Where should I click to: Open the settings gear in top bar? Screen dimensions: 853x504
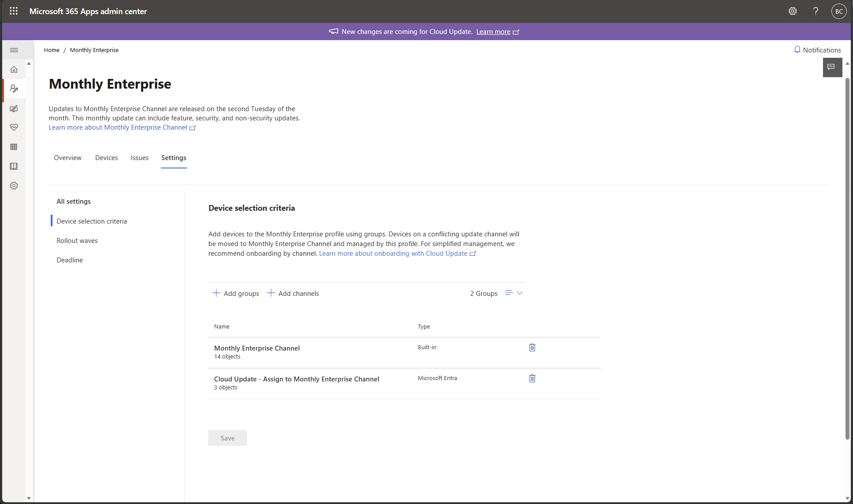coord(793,11)
